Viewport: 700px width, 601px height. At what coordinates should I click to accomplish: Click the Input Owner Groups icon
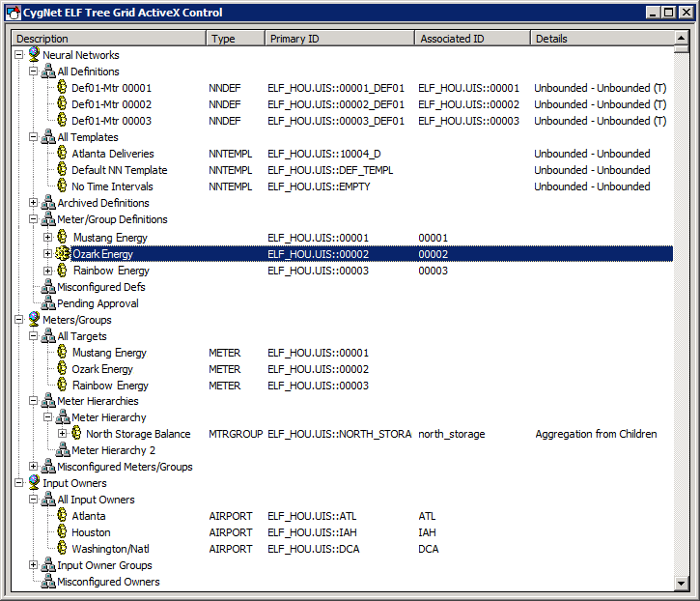(48, 565)
